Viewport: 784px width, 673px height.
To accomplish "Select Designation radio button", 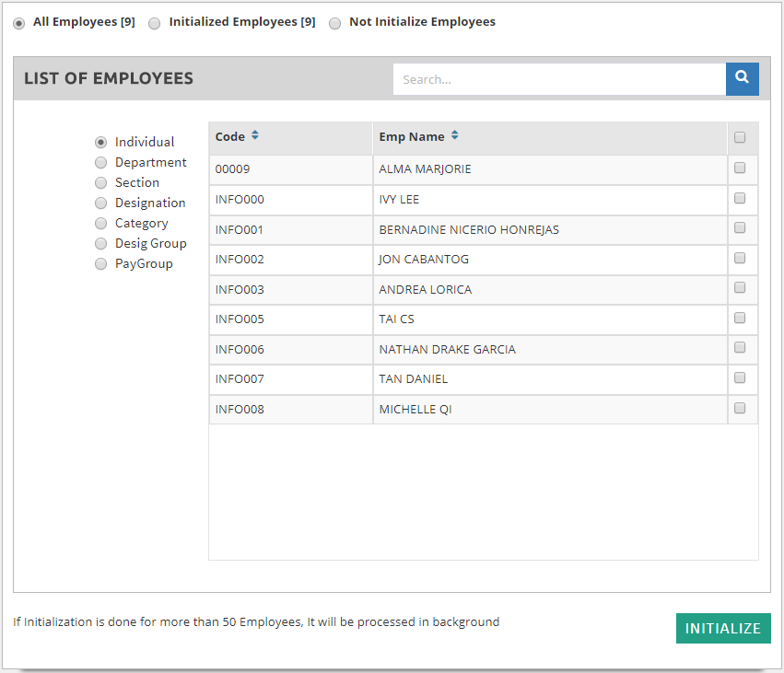I will point(101,203).
